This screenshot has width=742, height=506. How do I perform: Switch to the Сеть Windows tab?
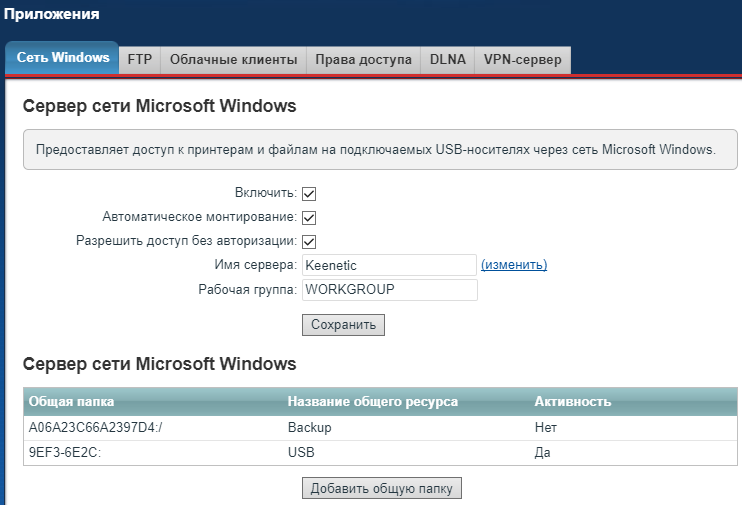(63, 58)
